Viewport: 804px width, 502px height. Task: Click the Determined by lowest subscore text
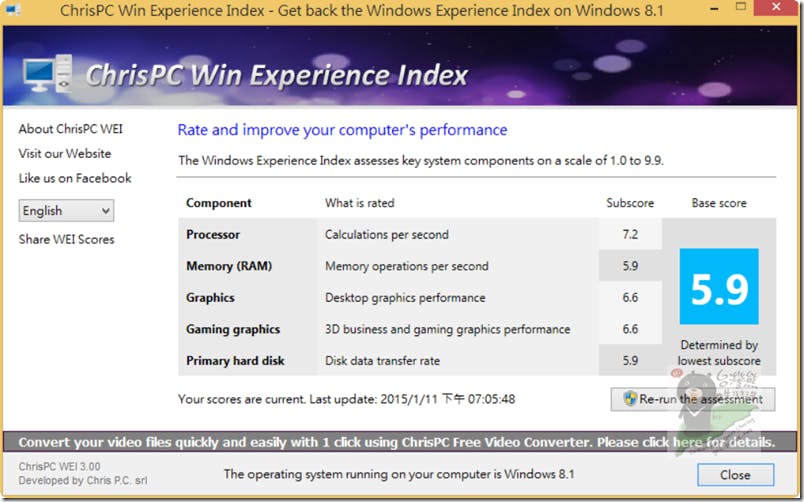(x=719, y=353)
